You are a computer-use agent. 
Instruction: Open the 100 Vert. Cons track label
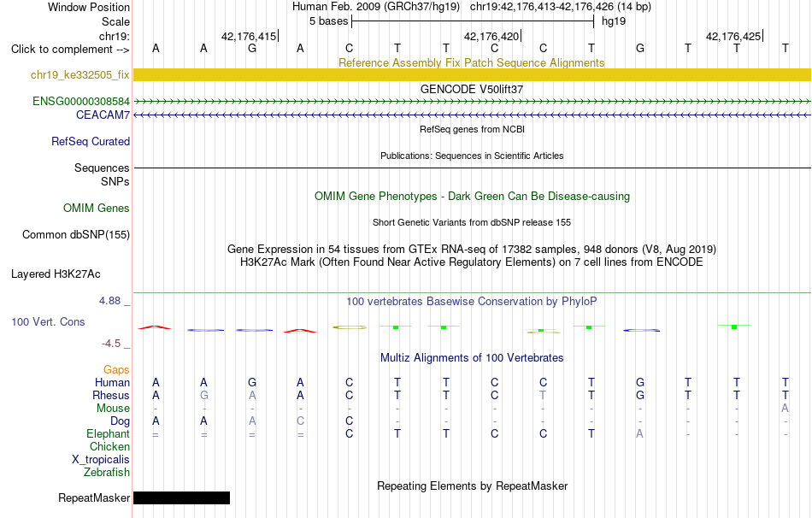[x=48, y=321]
